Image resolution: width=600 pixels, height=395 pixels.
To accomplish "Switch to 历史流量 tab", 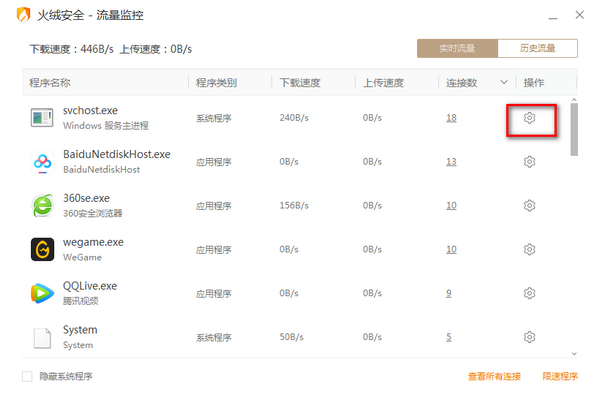I will [x=538, y=48].
